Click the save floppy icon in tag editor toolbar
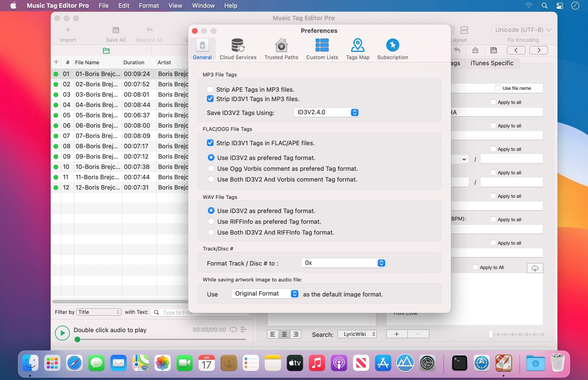 click(x=493, y=50)
